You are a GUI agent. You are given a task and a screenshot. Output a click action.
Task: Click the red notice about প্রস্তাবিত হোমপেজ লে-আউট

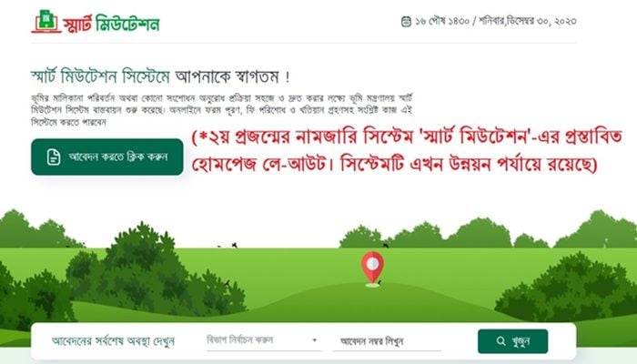[x=406, y=151]
